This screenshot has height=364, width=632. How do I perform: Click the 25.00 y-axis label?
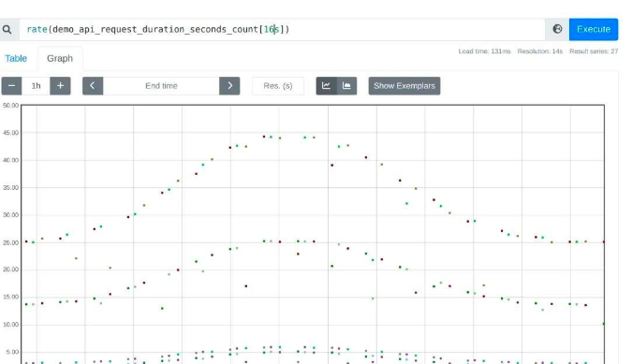coord(11,242)
